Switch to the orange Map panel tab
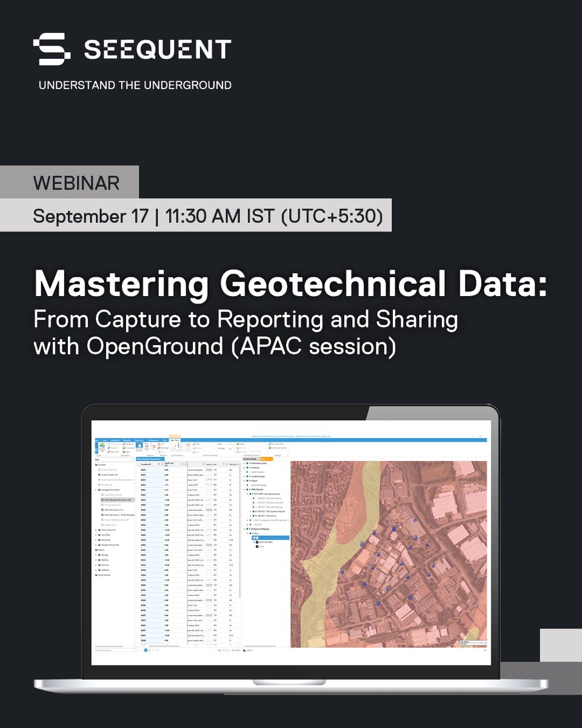This screenshot has width=582, height=728. (x=266, y=459)
